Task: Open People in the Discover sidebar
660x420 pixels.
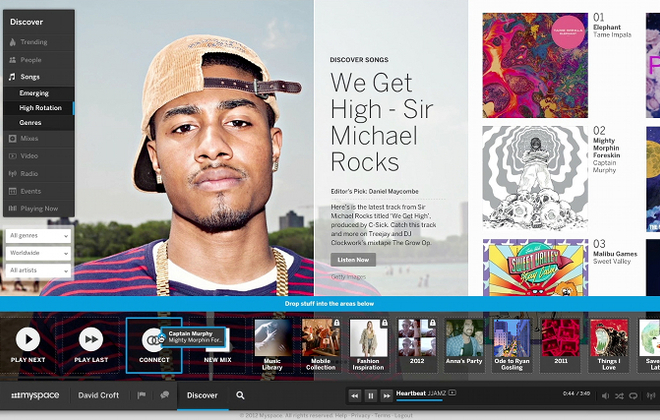Action: click(39, 60)
